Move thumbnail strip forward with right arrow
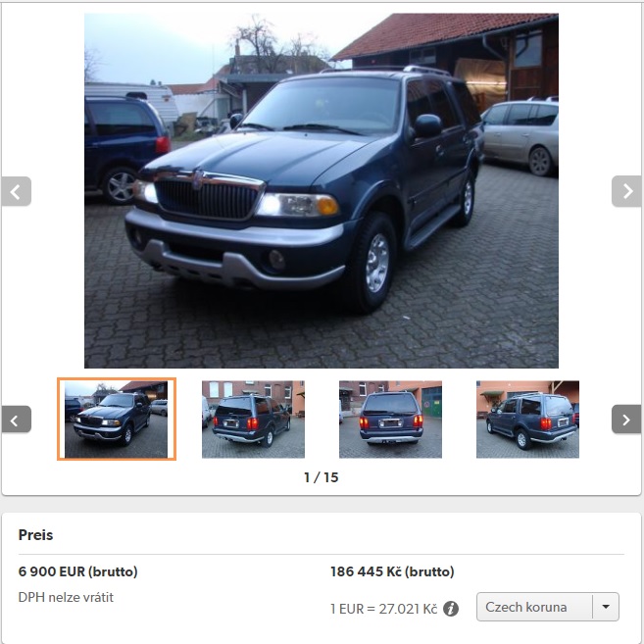This screenshot has width=644, height=644. (x=626, y=420)
